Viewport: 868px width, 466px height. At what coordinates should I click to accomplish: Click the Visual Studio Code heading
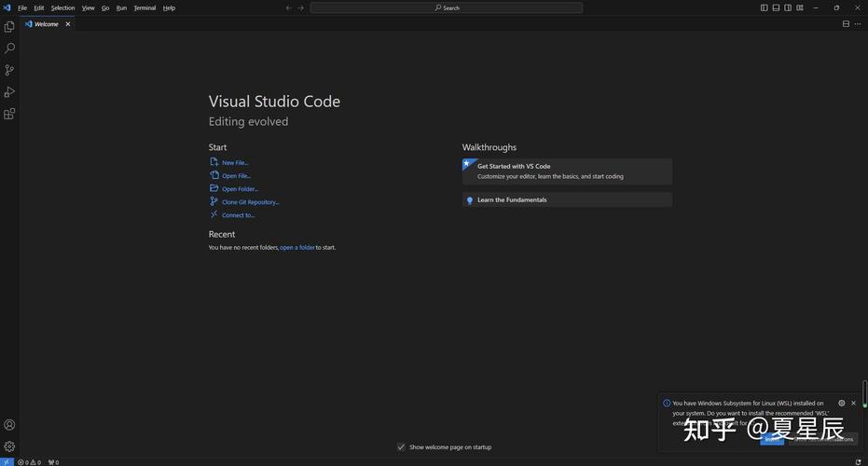274,102
